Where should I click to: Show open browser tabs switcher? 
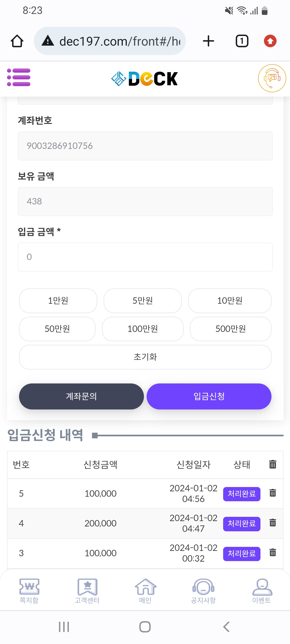coord(242,41)
